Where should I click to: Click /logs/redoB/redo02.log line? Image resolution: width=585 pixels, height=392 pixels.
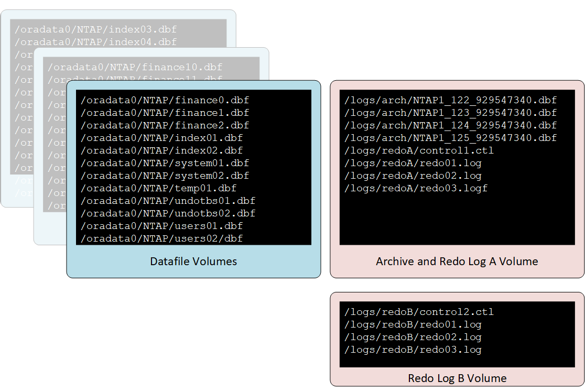point(413,337)
